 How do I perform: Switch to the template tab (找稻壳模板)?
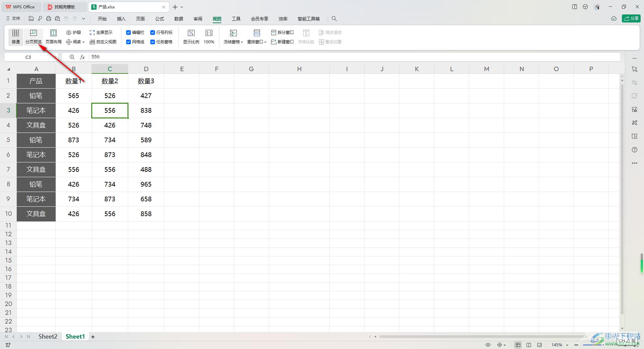[65, 7]
